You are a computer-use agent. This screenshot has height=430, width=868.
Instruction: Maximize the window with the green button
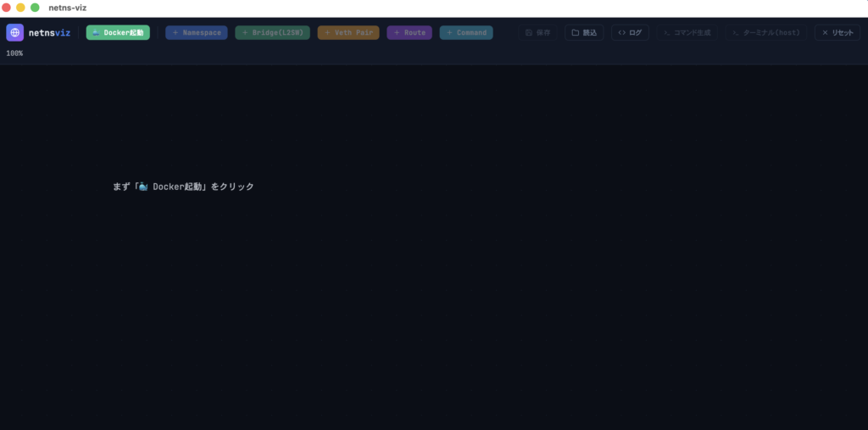click(x=35, y=8)
